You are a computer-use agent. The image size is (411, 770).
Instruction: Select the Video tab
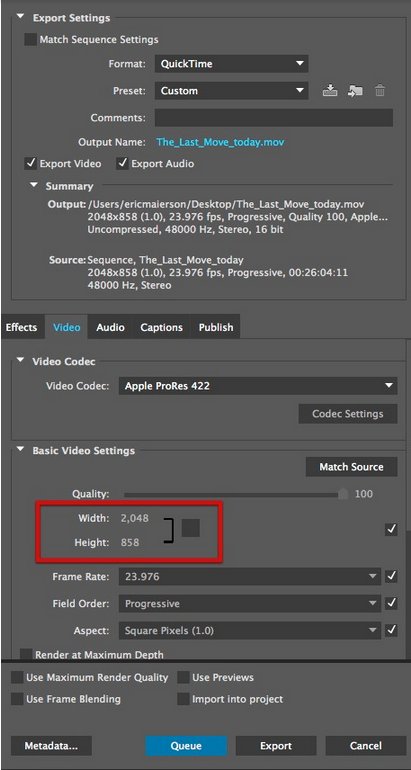coord(67,327)
